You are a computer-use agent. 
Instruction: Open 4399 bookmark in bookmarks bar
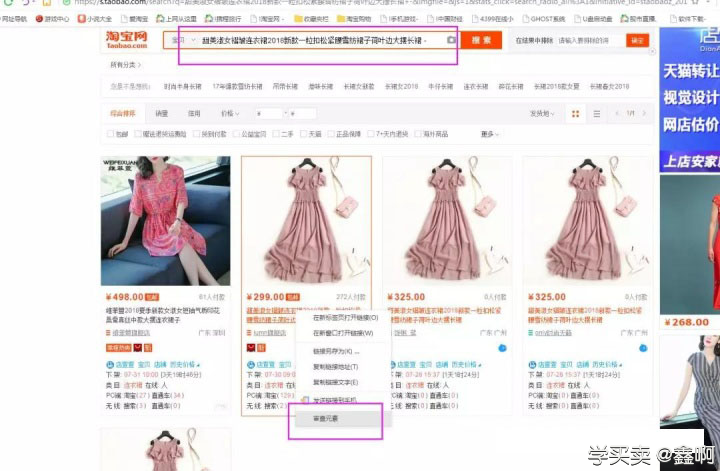(493, 19)
